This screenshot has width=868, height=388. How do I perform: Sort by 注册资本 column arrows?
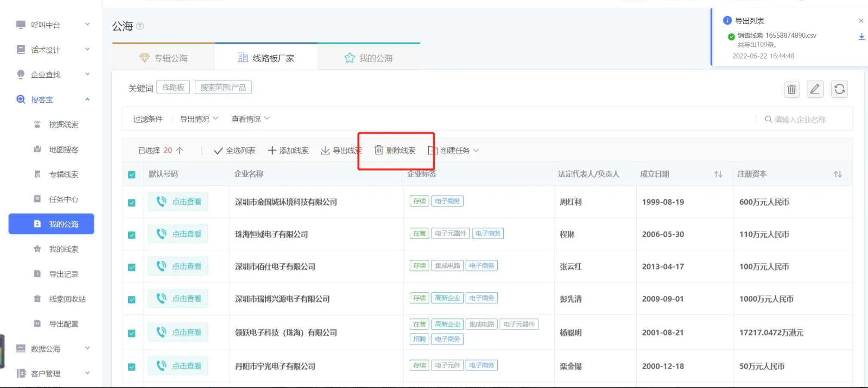[837, 174]
